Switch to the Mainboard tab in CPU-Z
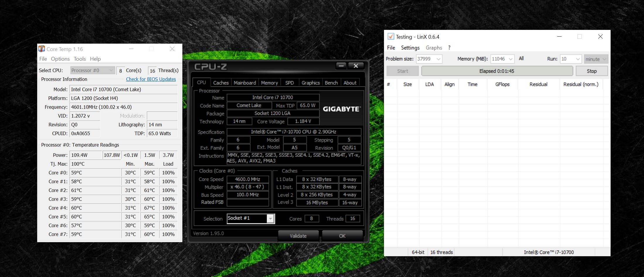The width and height of the screenshot is (644, 277). [244, 83]
